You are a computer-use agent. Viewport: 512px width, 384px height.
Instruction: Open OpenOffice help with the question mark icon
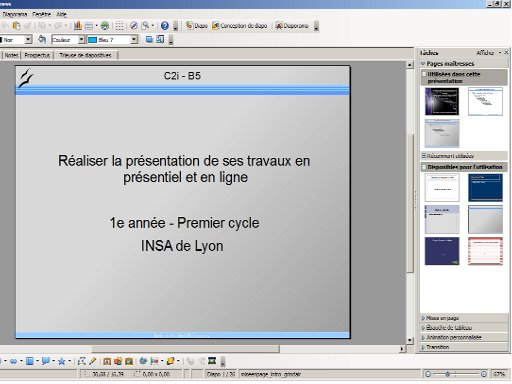click(x=165, y=26)
